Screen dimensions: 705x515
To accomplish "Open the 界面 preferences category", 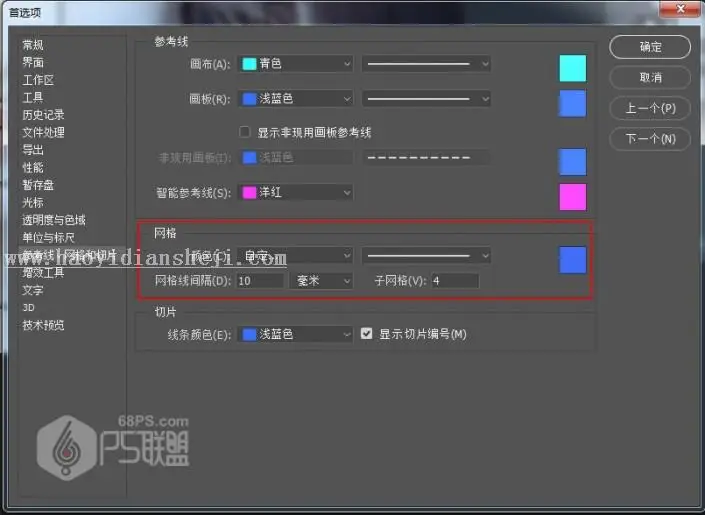I will coord(33,63).
